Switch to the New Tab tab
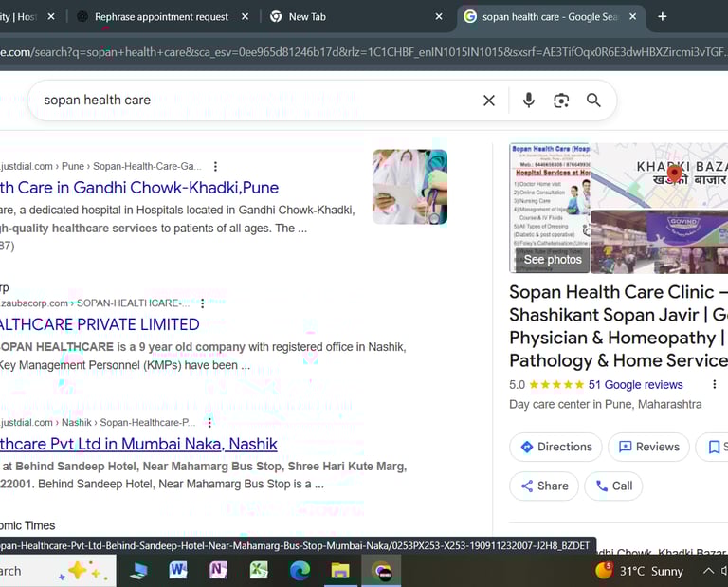Screen dimensions: 728x587 click(x=307, y=17)
